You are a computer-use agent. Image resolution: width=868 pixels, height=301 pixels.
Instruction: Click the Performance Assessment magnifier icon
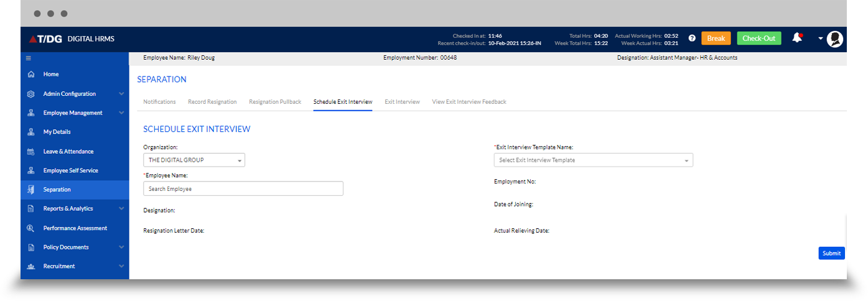pyautogui.click(x=31, y=228)
